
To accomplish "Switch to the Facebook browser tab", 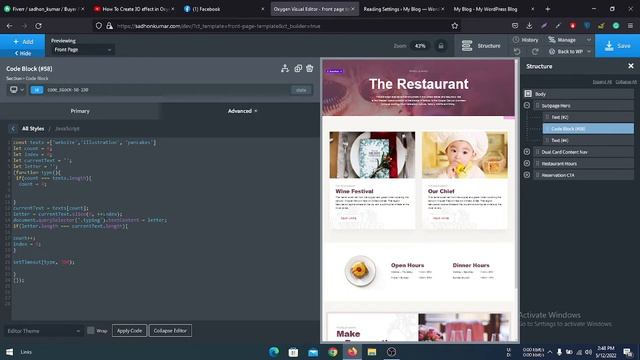I will pyautogui.click(x=224, y=9).
